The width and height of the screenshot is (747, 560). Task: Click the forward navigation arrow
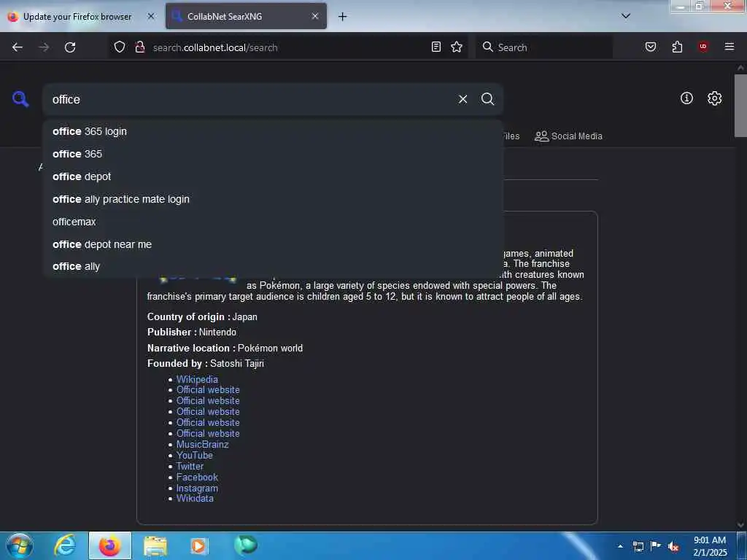point(44,47)
